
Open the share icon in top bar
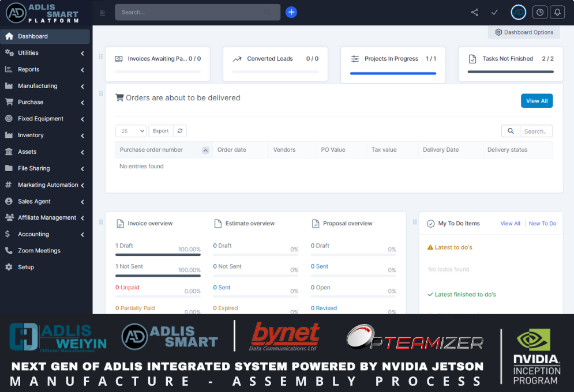[x=475, y=12]
